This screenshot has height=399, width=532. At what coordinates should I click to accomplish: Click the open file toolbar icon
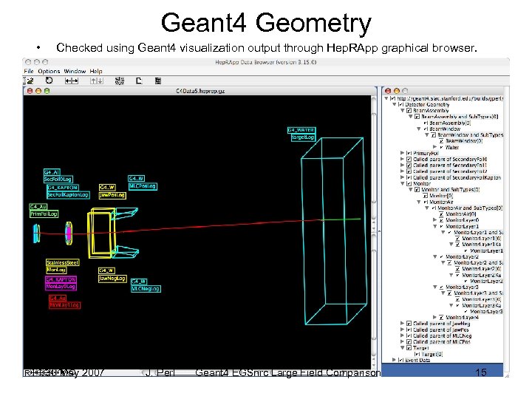pos(29,81)
